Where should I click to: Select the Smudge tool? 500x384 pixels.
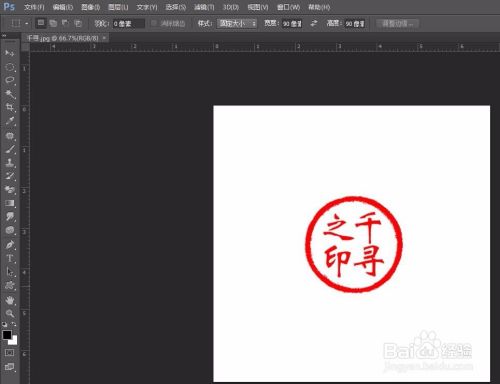tap(10, 217)
